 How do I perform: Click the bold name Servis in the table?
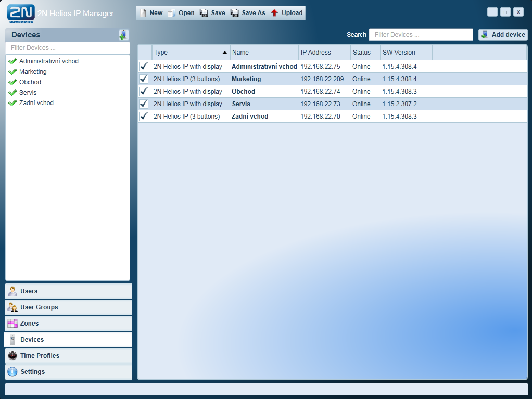click(241, 104)
